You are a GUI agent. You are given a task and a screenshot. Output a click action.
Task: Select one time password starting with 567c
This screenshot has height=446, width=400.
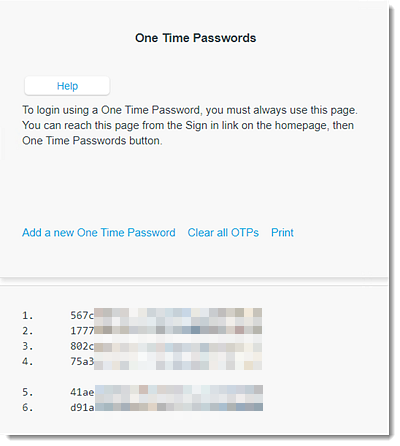[166, 315]
